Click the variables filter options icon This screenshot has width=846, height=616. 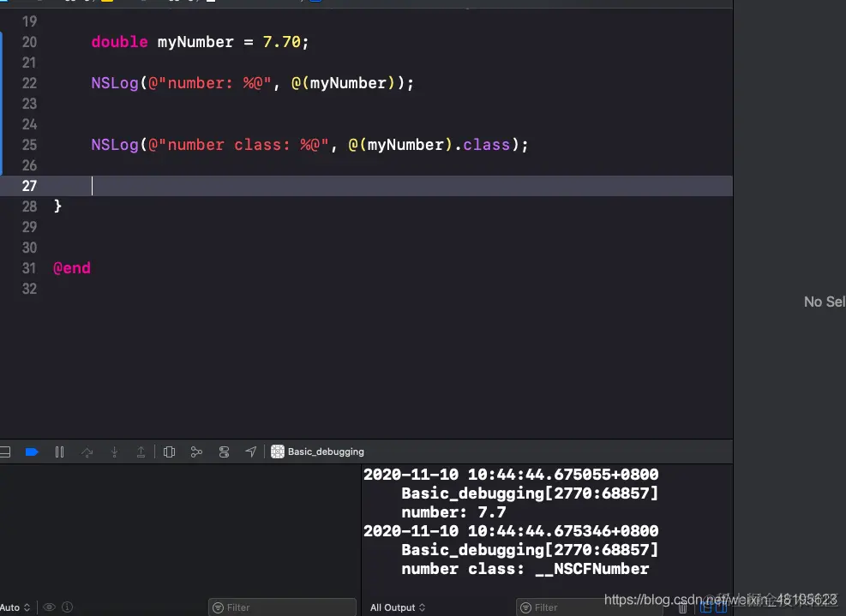pyautogui.click(x=218, y=608)
